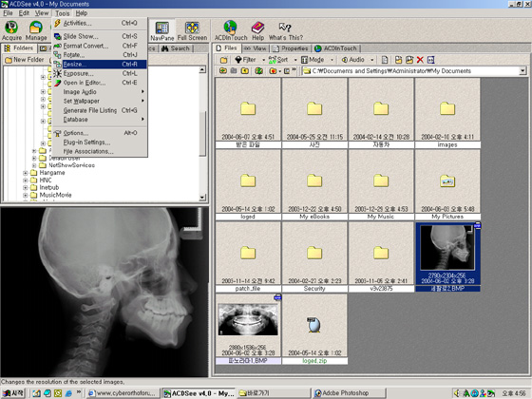Open the Help menu
The height and width of the screenshot is (399, 532).
click(82, 13)
